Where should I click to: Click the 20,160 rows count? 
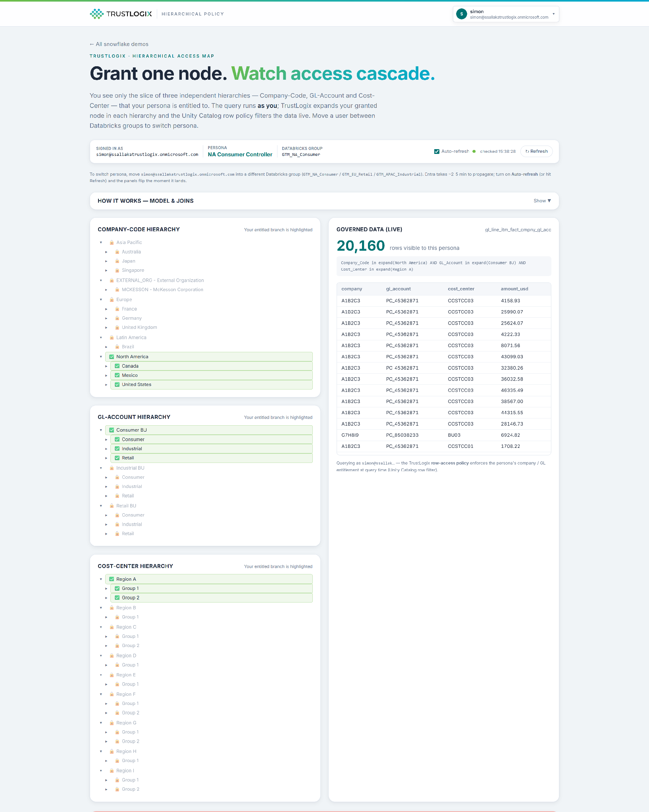(360, 246)
